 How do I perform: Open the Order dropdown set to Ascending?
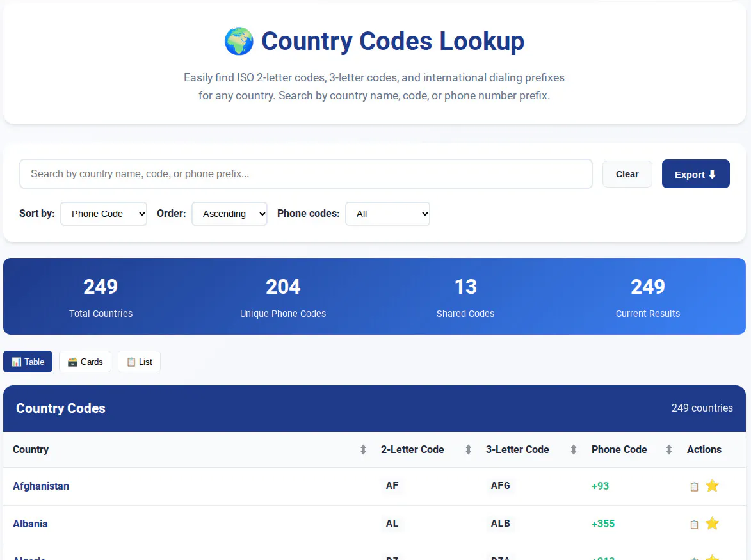click(229, 214)
